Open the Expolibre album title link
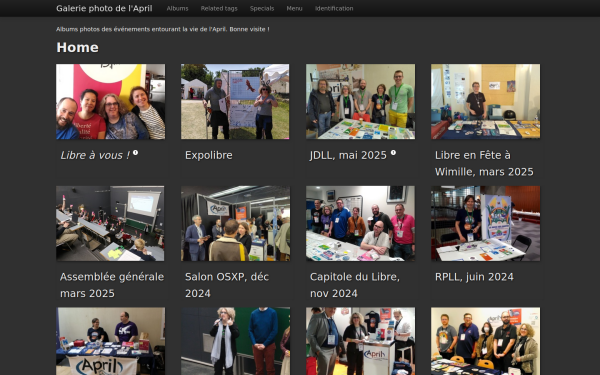The height and width of the screenshot is (375, 600). click(209, 155)
